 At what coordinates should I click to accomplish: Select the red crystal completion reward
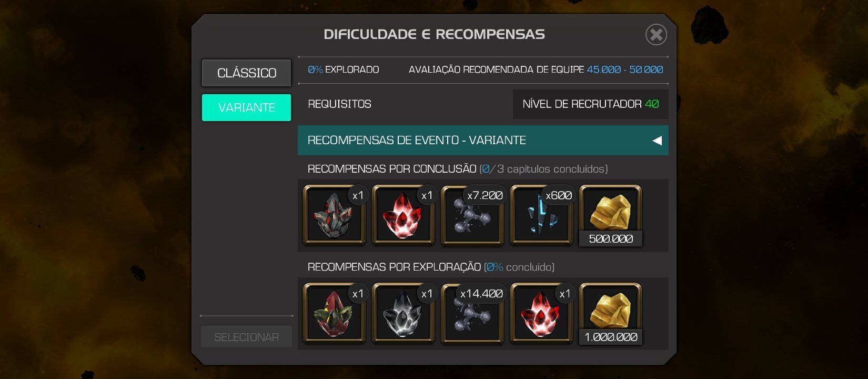403,215
